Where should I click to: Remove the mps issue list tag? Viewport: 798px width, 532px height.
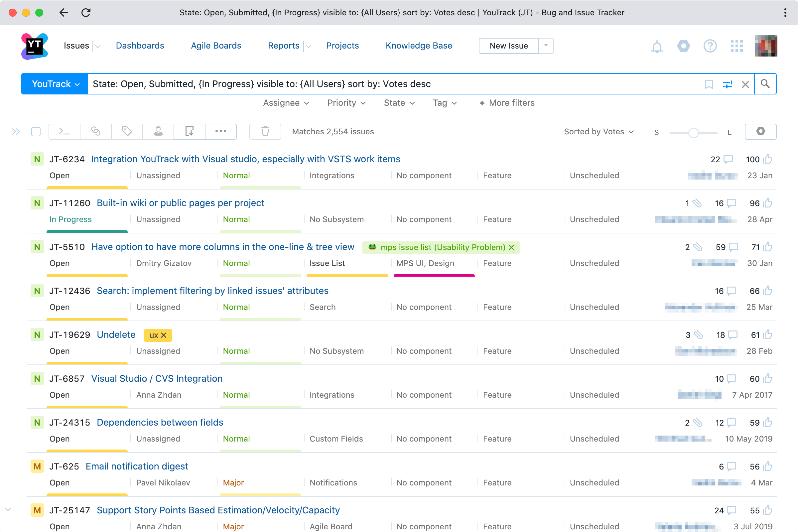pos(512,247)
